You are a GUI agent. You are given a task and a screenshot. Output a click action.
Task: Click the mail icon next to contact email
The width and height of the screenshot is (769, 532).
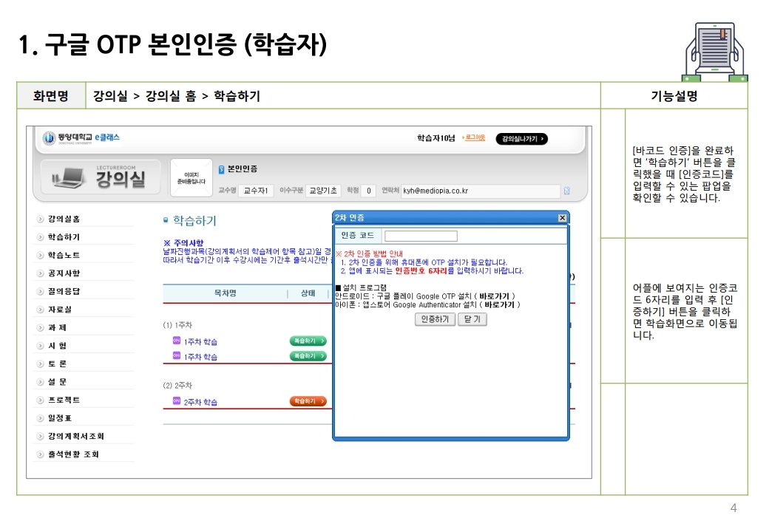pyautogui.click(x=566, y=191)
